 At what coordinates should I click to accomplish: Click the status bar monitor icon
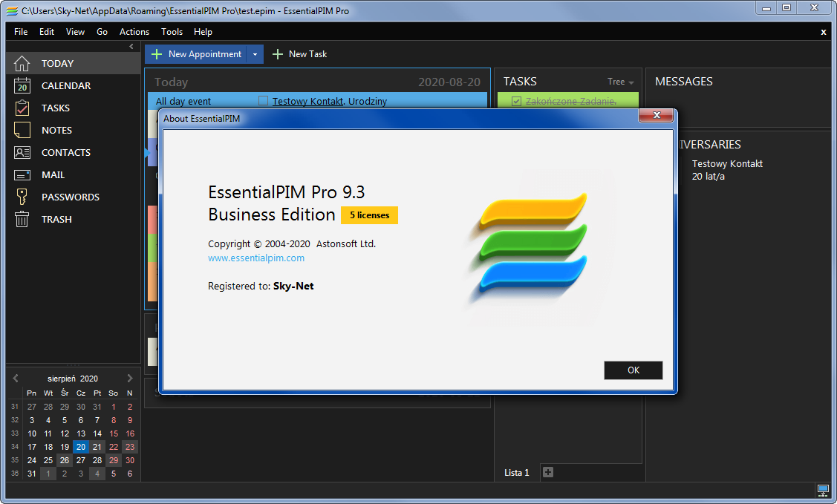[823, 490]
